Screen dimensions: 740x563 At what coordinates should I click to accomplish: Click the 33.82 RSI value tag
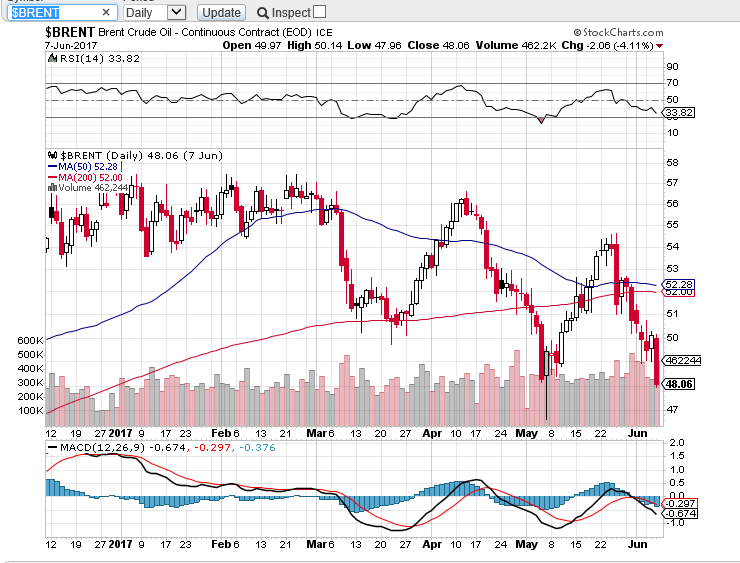pos(679,113)
